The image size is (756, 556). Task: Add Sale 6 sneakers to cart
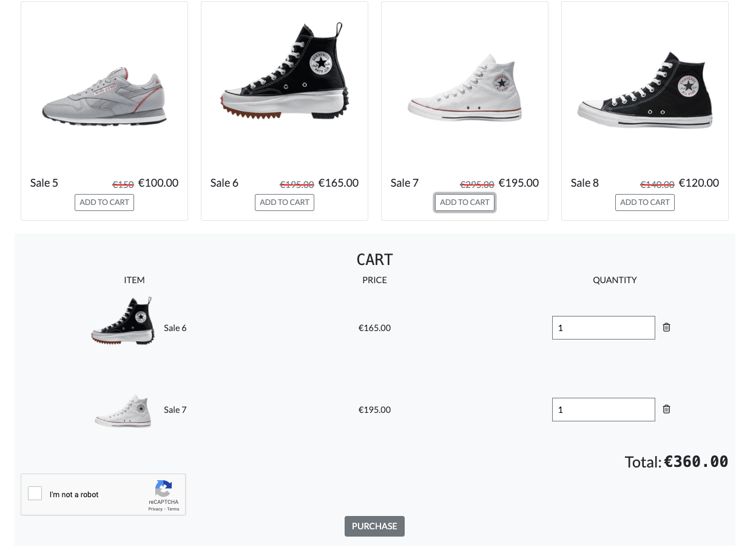click(x=284, y=202)
